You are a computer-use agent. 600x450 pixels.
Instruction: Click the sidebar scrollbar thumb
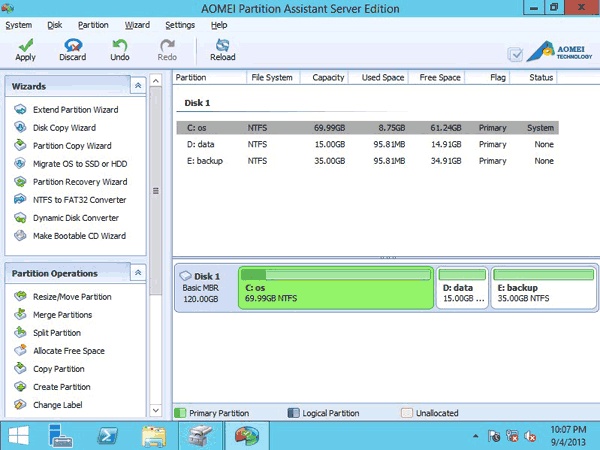pyautogui.click(x=155, y=191)
